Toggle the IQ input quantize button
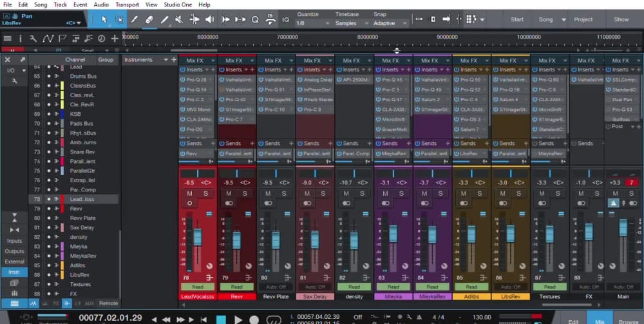This screenshot has height=324, width=644. click(285, 19)
